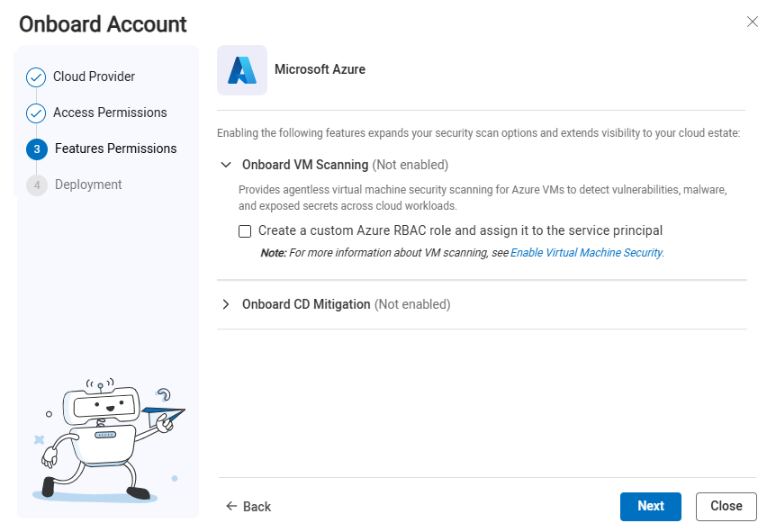Click the step 3 number circle
The width and height of the screenshot is (776, 532).
tap(37, 149)
